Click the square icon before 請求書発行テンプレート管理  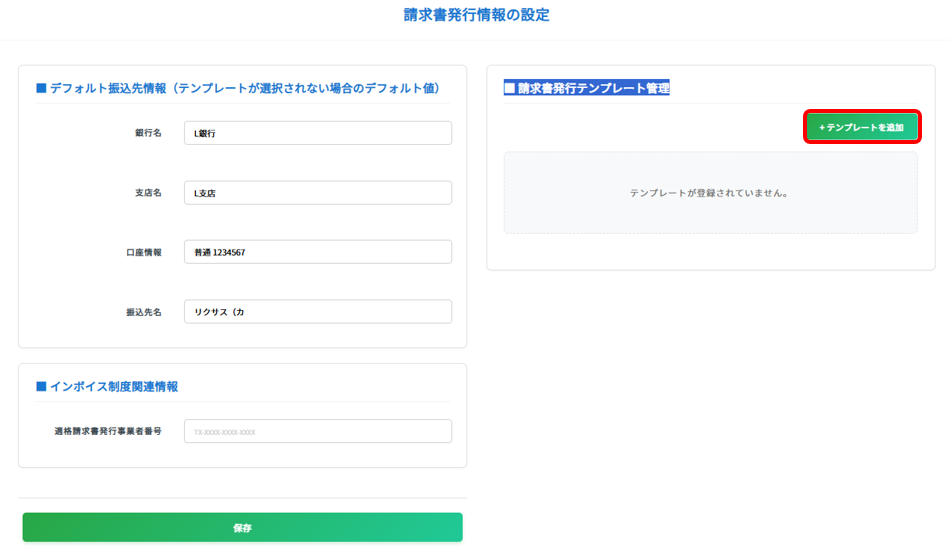tap(509, 88)
